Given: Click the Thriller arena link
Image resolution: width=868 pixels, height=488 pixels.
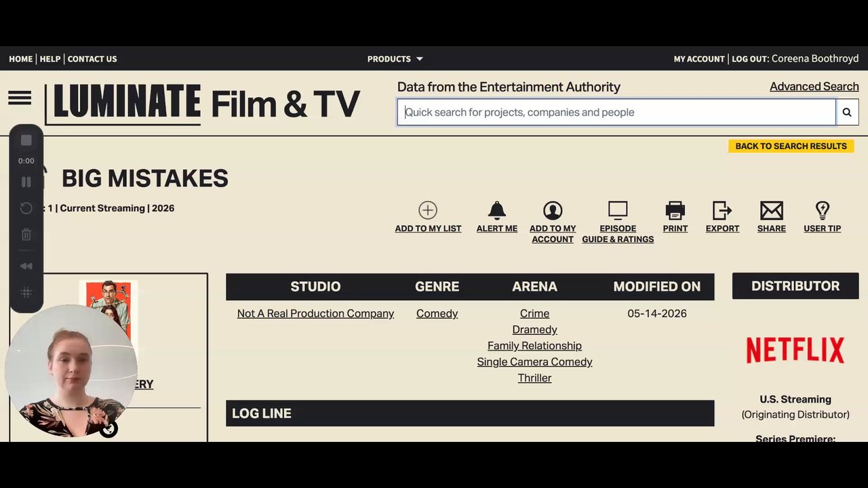Looking at the screenshot, I should (534, 378).
